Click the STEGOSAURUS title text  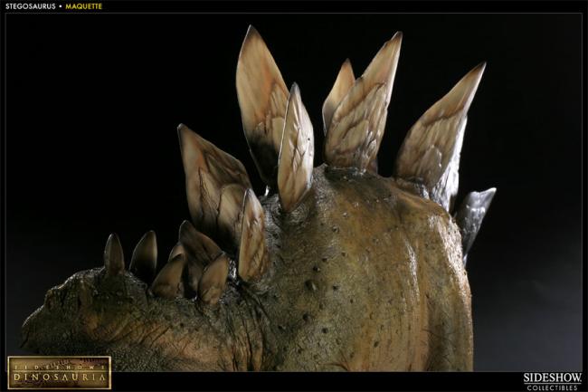31,6
